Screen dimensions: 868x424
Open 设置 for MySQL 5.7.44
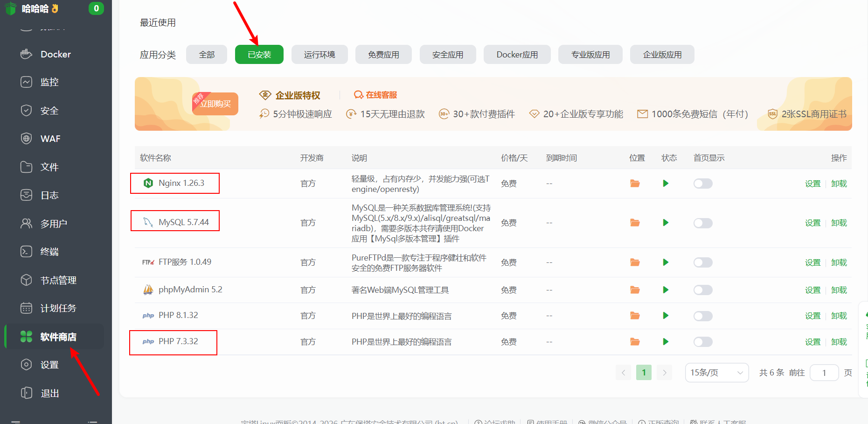812,223
